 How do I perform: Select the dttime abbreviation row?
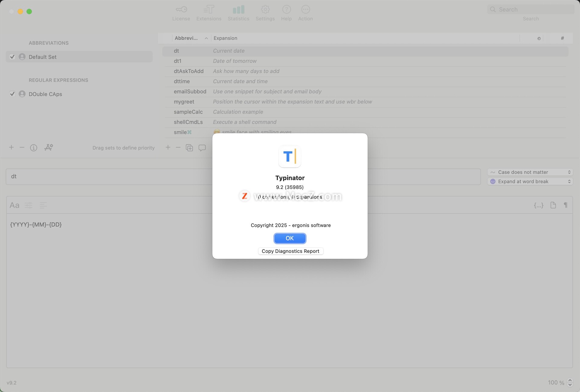pyautogui.click(x=365, y=82)
